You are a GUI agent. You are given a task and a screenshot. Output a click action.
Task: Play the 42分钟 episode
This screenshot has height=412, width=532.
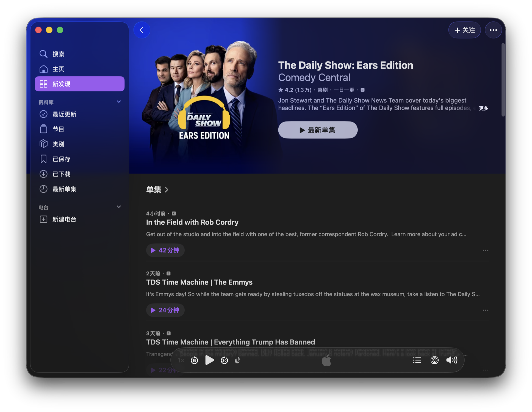pos(165,250)
